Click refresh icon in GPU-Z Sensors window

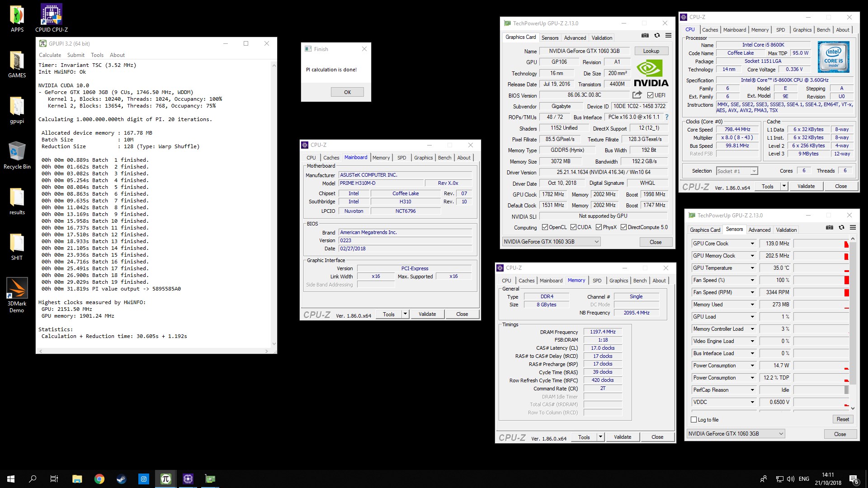[841, 228]
